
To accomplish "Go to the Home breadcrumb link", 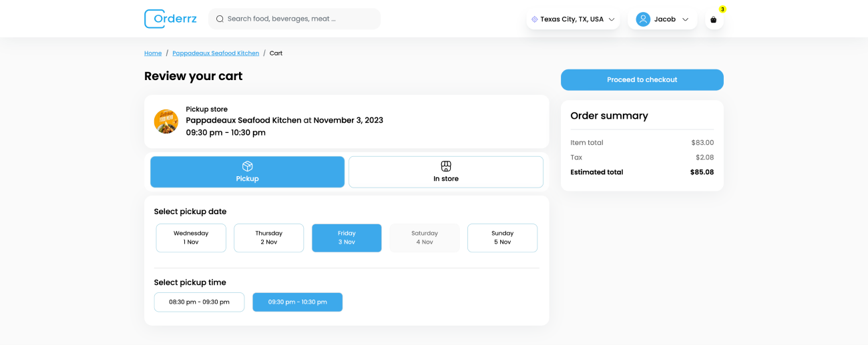I will (153, 53).
